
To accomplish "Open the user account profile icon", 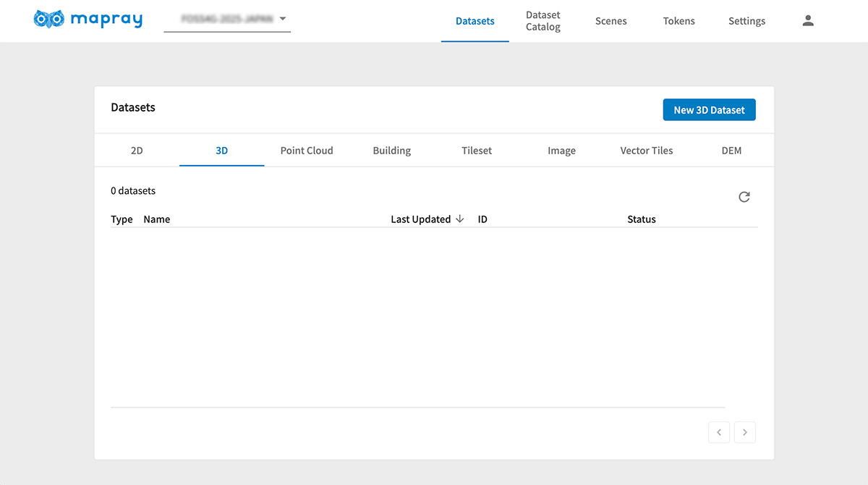I will (808, 21).
